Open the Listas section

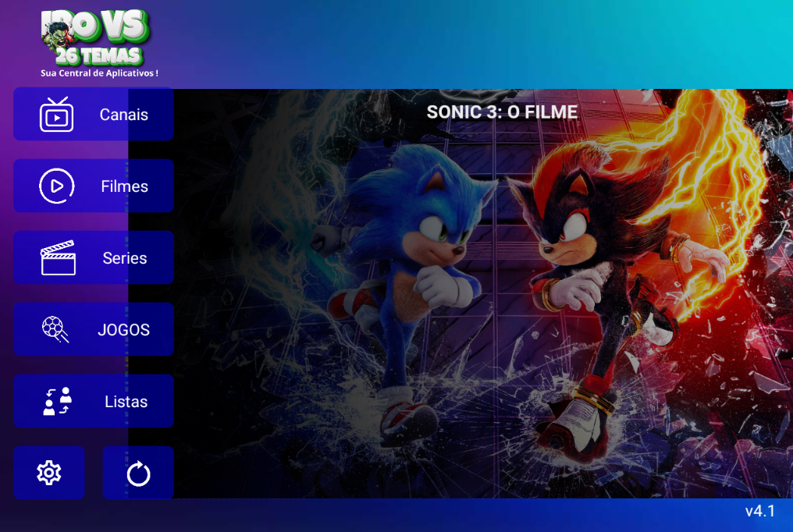coord(94,401)
